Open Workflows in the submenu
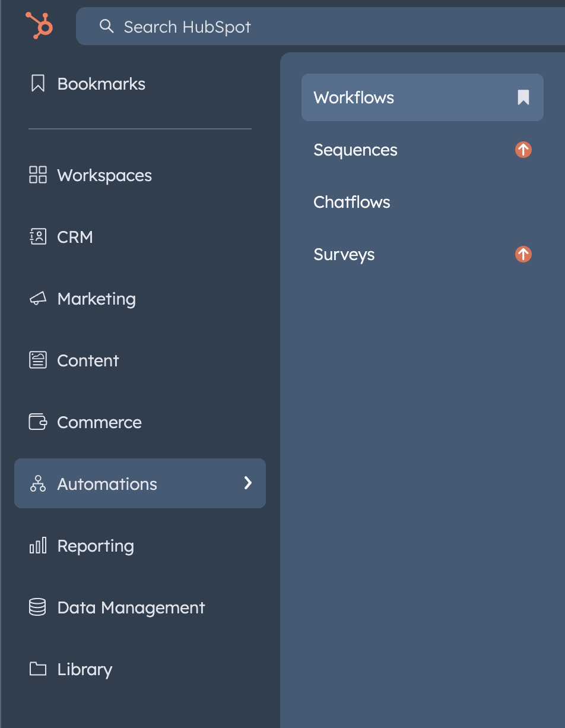Image resolution: width=565 pixels, height=728 pixels. pos(423,97)
